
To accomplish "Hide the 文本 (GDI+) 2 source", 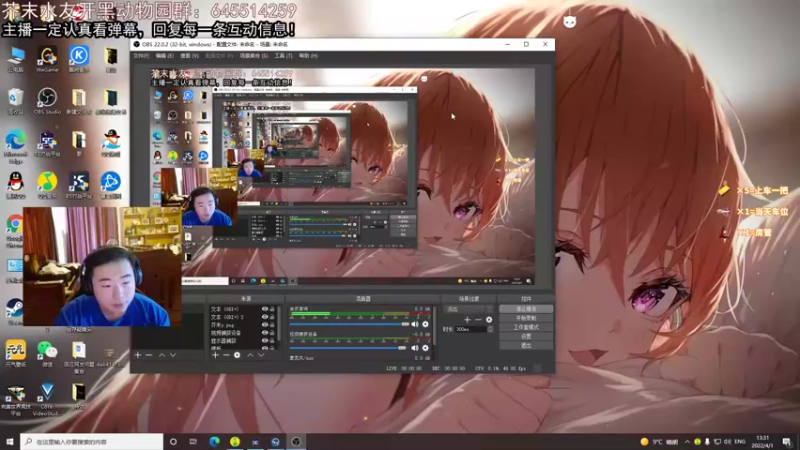I will [x=265, y=317].
